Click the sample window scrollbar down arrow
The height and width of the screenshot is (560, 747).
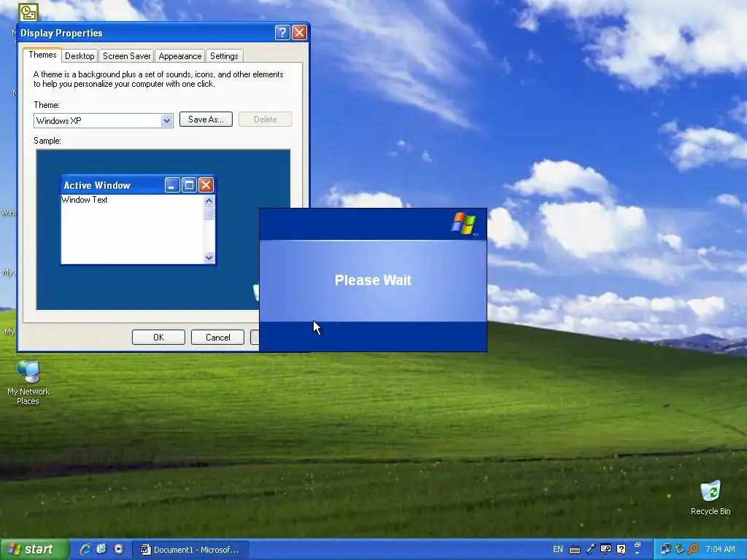click(209, 257)
